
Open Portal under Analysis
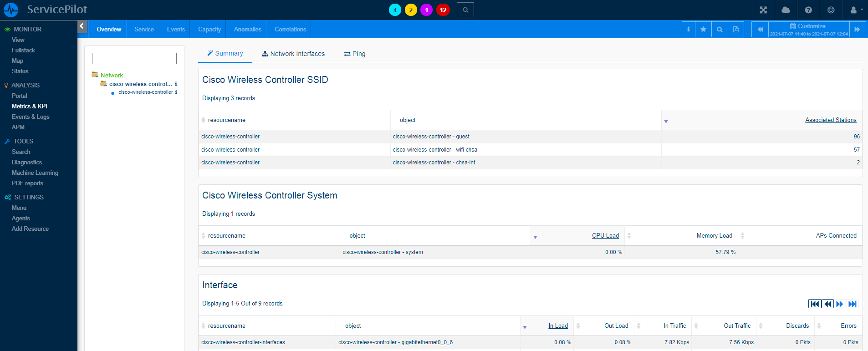(x=19, y=96)
